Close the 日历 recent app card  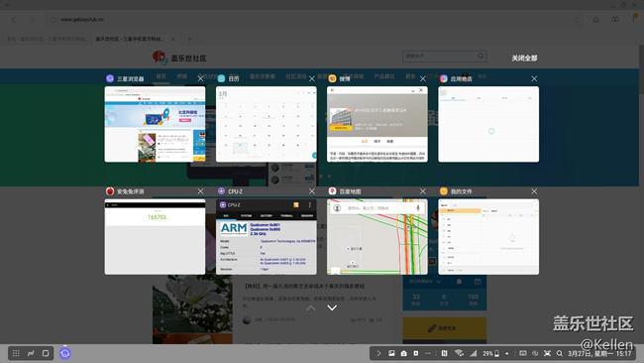point(312,78)
